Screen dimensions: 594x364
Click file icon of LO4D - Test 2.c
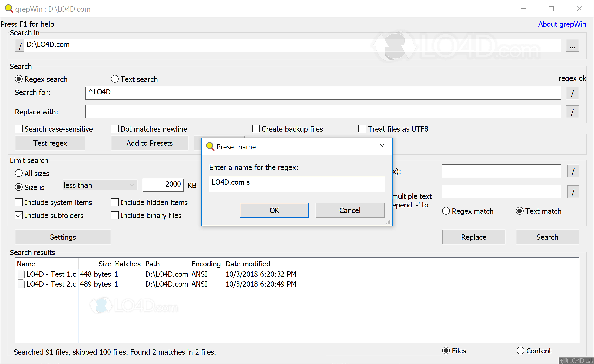click(21, 284)
